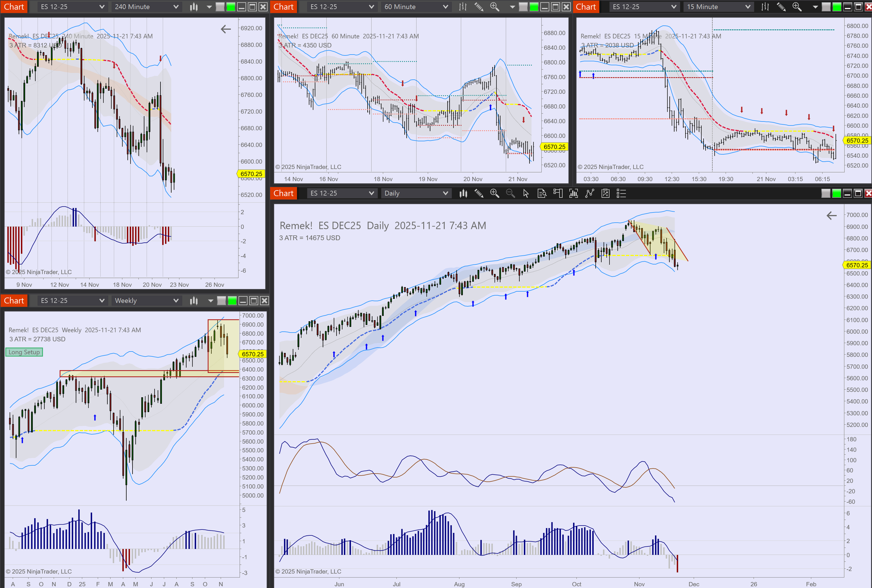Click '3 ATR = 14675 USD' text on Daily chart
The width and height of the screenshot is (872, 588).
pos(310,238)
